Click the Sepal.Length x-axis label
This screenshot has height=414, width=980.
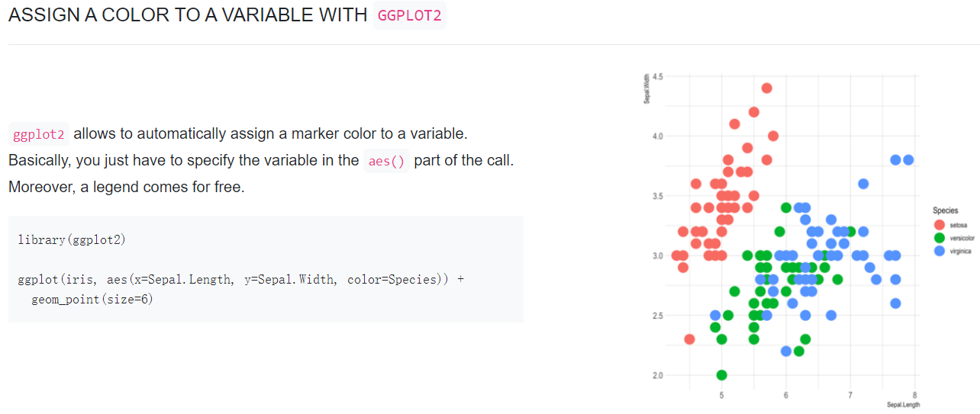click(x=904, y=405)
